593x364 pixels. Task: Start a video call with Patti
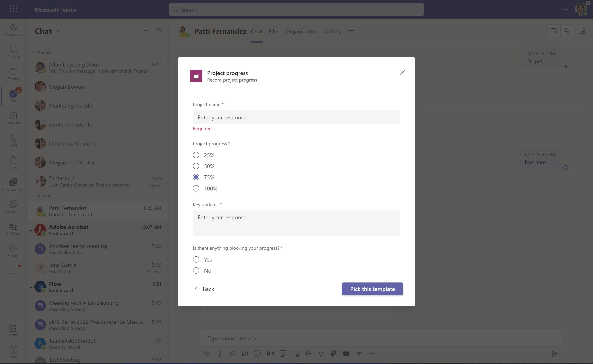click(x=554, y=31)
